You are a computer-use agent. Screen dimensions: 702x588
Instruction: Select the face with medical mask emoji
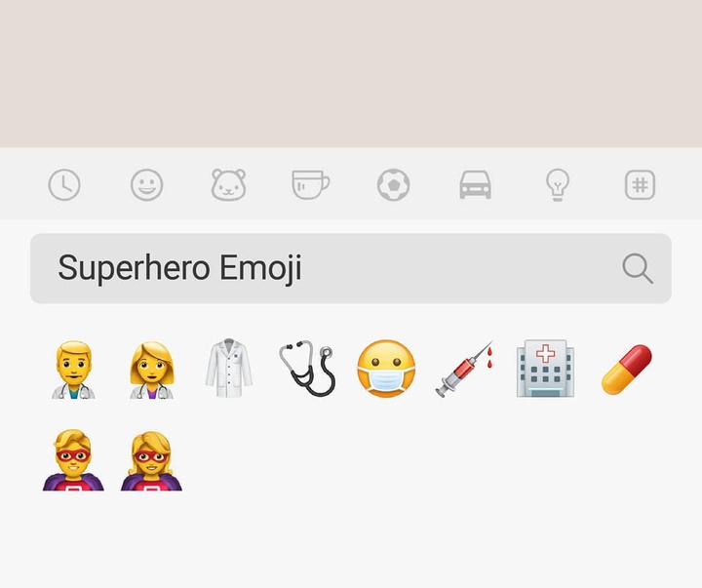coord(386,369)
